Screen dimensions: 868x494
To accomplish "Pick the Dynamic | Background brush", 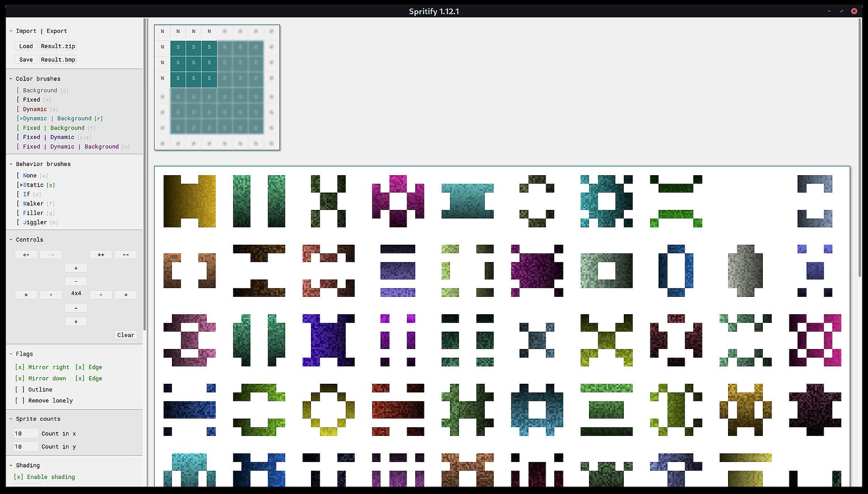I will 59,118.
